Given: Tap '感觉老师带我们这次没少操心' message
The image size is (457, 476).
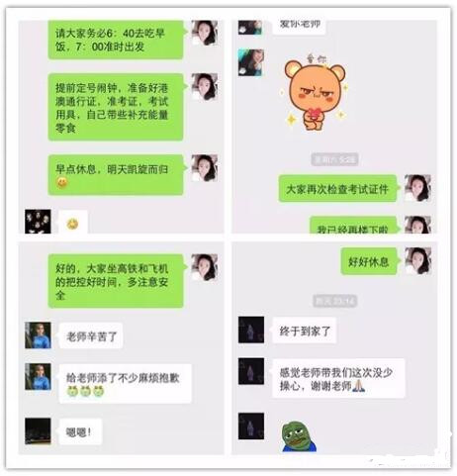Looking at the screenshot, I should pyautogui.click(x=338, y=378).
